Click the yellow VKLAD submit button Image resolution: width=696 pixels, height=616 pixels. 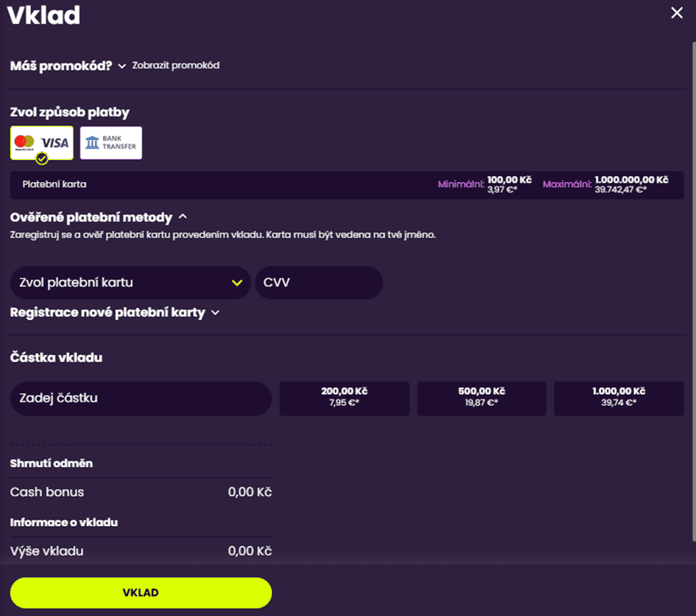pos(141,593)
